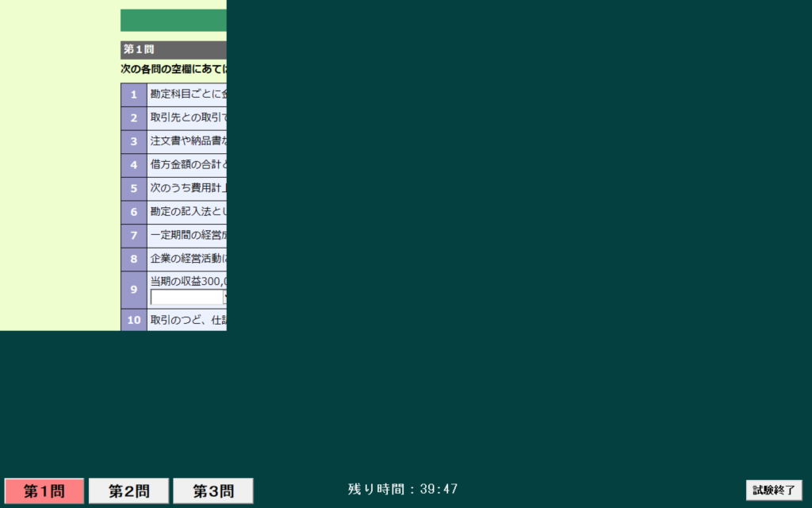The width and height of the screenshot is (812, 508).
Task: Click the remaining time display 残り時間
Action: (x=403, y=489)
